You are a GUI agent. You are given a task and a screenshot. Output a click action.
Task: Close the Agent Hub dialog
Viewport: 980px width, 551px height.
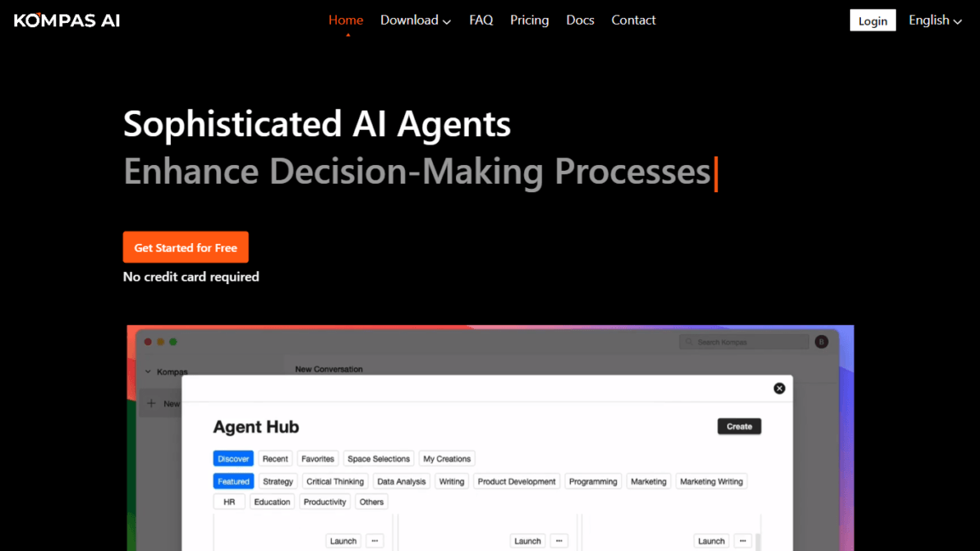point(778,388)
